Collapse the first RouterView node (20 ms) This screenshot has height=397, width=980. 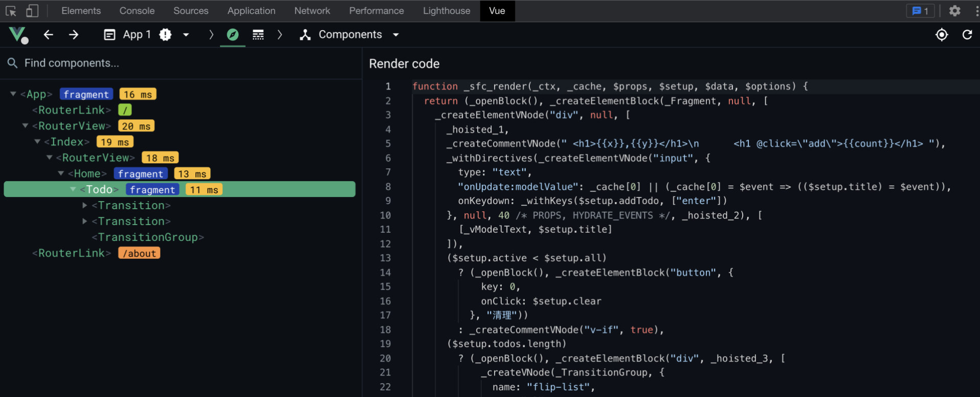click(x=26, y=126)
